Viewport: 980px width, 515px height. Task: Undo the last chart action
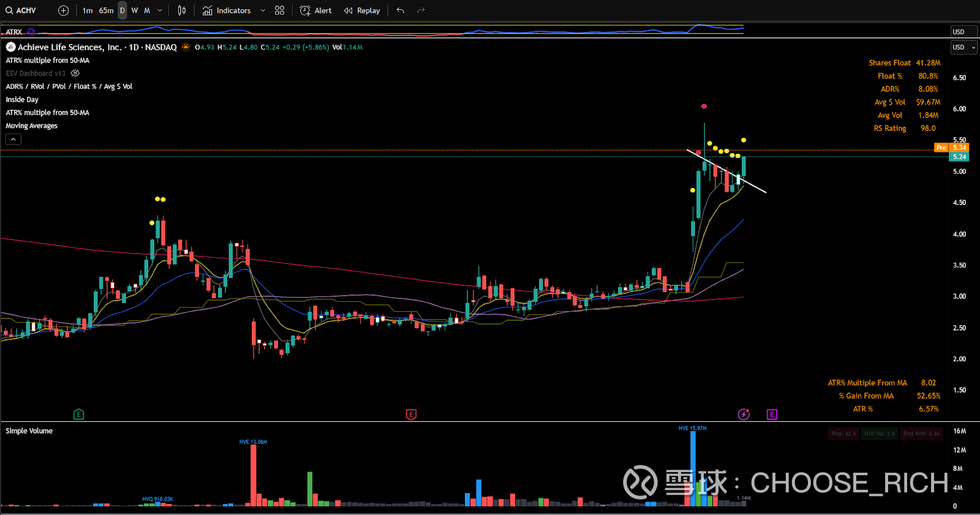point(401,10)
